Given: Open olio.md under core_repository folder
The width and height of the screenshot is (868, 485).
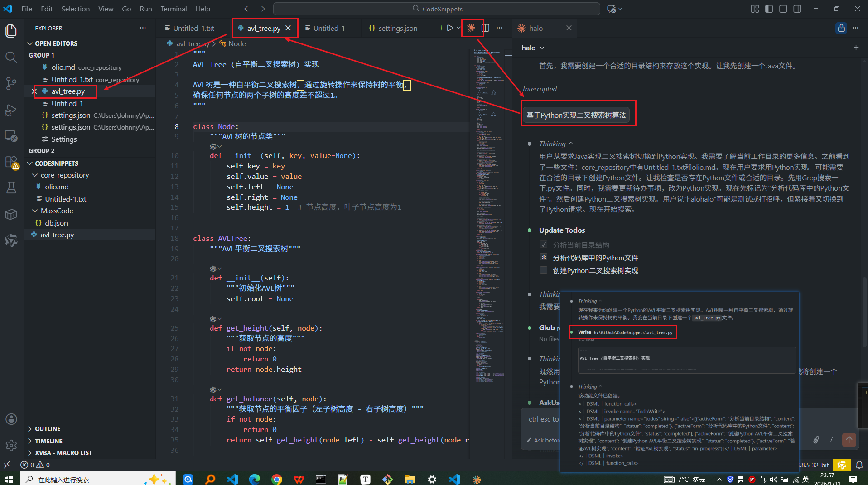Looking at the screenshot, I should pos(90,187).
